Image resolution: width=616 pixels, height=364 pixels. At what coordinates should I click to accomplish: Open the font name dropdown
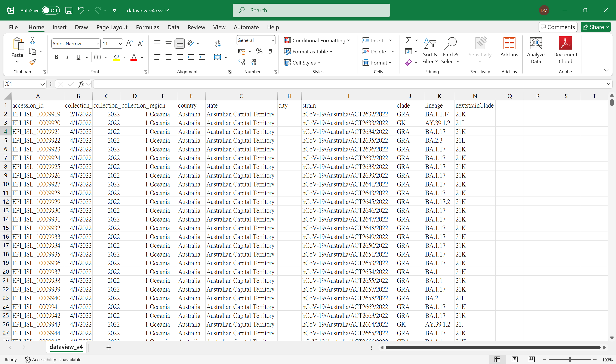98,44
